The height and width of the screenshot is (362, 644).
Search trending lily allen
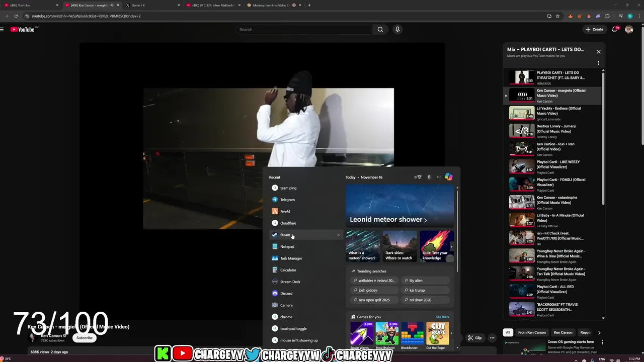point(426,281)
